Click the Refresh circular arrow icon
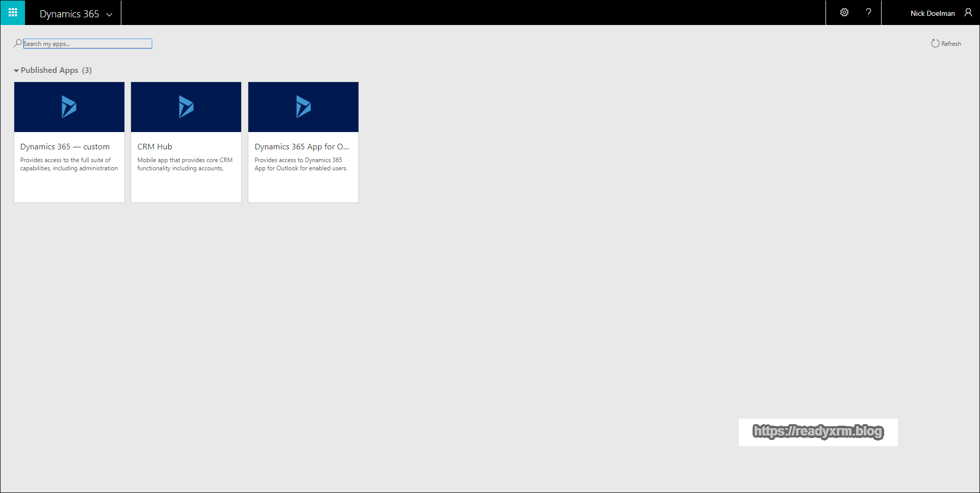 (x=935, y=43)
